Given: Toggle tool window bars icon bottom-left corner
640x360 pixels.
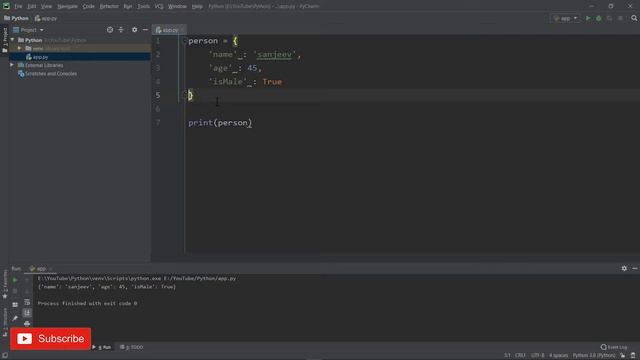Looking at the screenshot, I should (4, 355).
